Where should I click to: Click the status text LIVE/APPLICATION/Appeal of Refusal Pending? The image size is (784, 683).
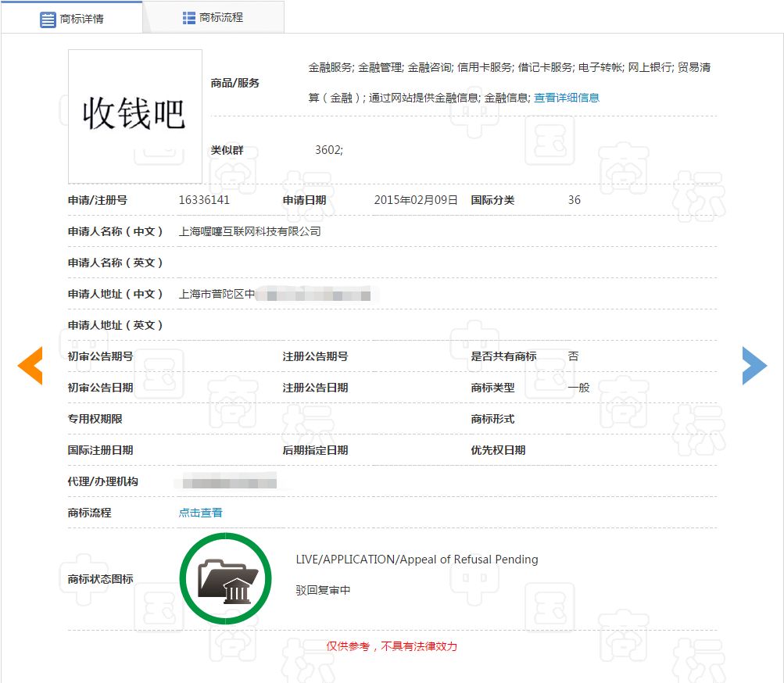[417, 560]
